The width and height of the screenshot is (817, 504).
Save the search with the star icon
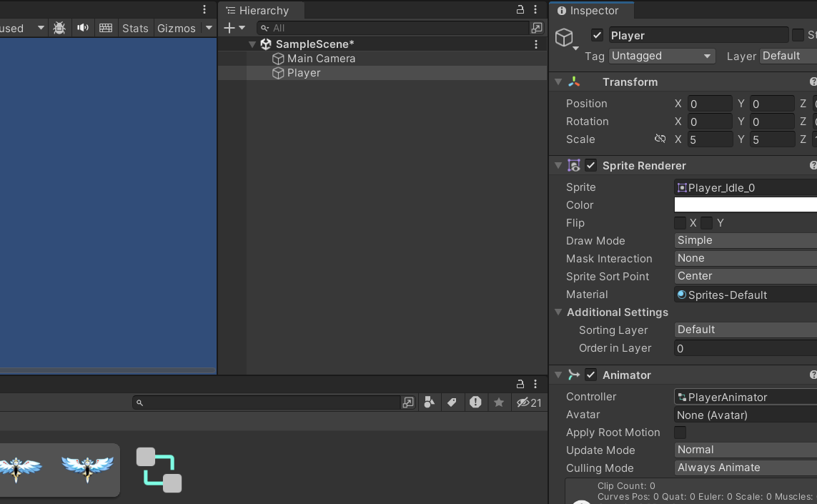499,402
